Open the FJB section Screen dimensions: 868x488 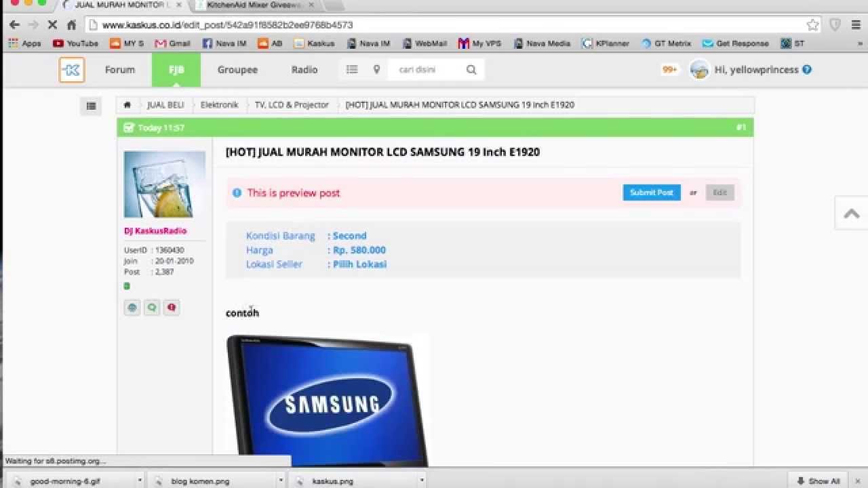click(176, 70)
